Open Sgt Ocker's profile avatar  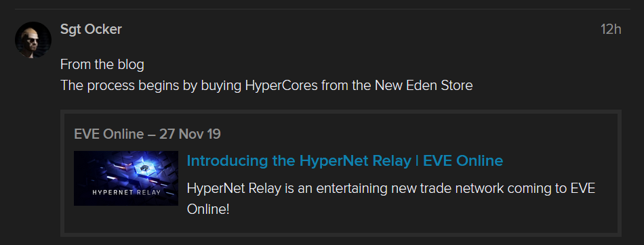(x=33, y=40)
